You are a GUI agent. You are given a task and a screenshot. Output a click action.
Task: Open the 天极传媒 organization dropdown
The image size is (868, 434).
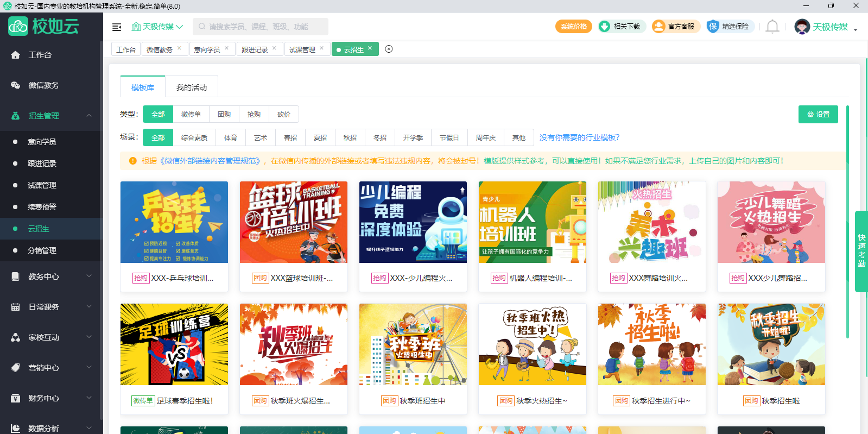(157, 27)
